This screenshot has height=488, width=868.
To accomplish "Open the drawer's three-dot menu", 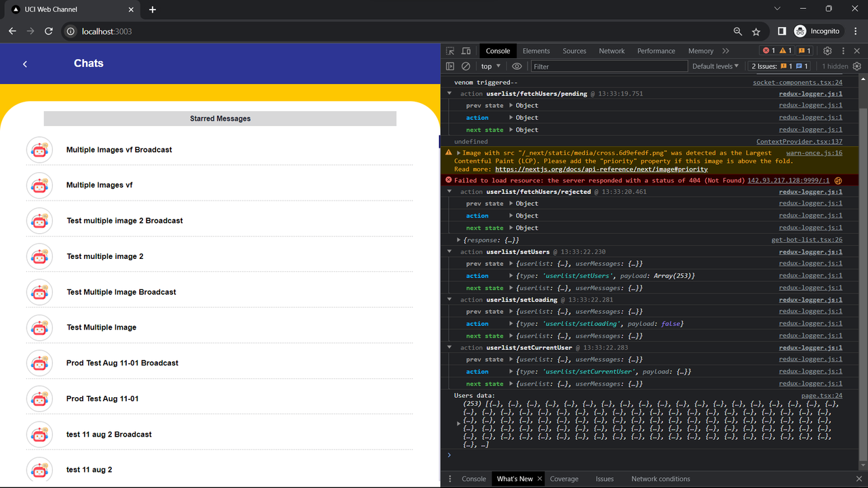I will click(x=450, y=479).
